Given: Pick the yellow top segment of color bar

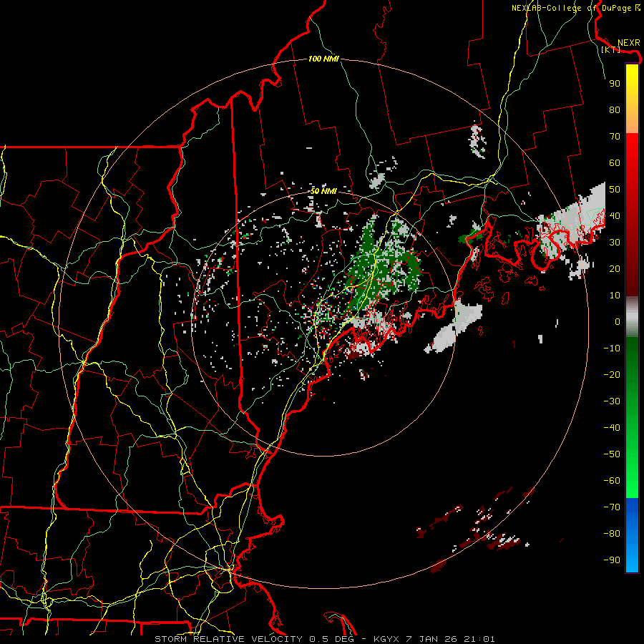Looking at the screenshot, I should click(x=632, y=99).
